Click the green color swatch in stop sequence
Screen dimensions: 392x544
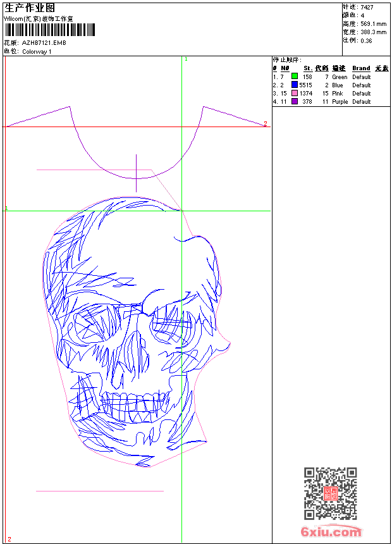point(295,77)
